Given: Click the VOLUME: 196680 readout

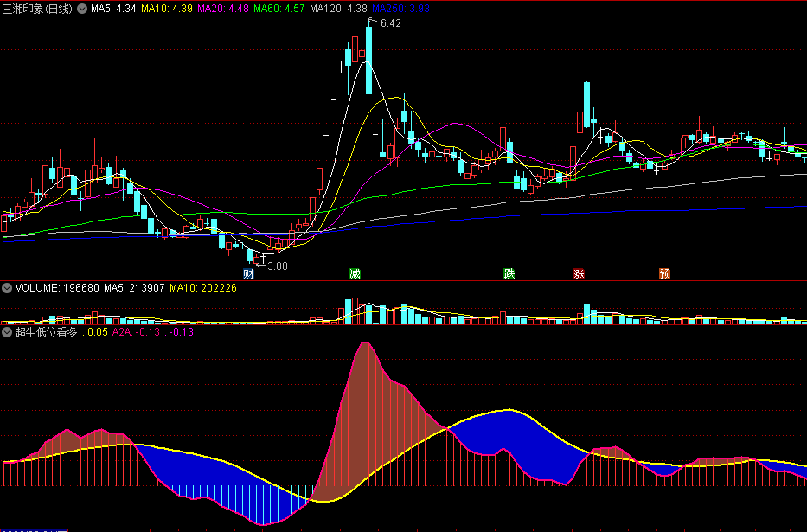Looking at the screenshot, I should tap(57, 288).
